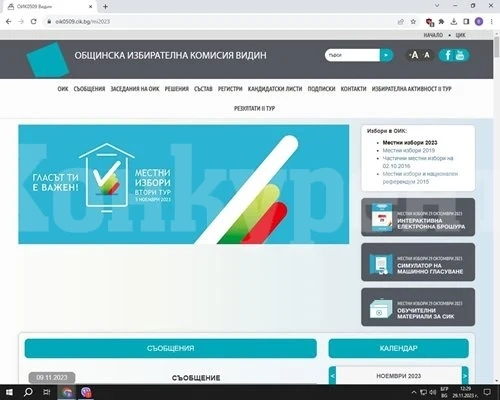Click the taskbar clock and date
Viewport: 500px width, 400px height.
(465, 392)
